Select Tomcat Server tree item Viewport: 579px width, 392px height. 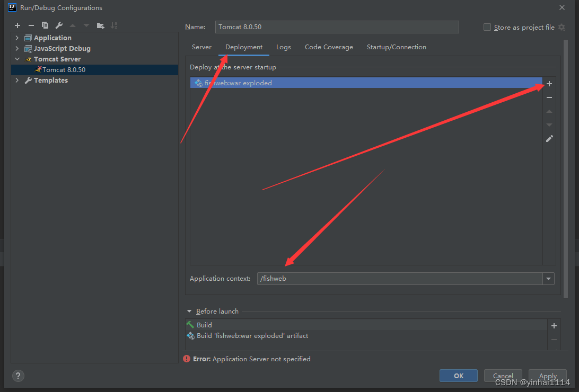click(57, 59)
